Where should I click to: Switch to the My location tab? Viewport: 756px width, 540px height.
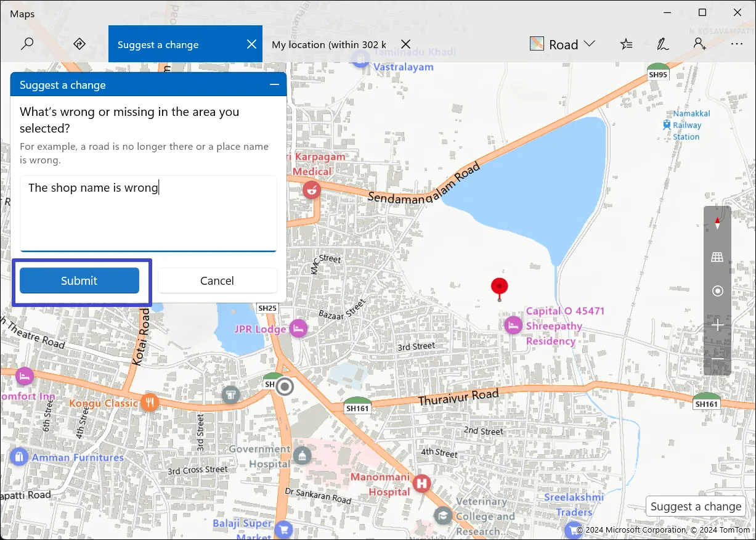coord(328,44)
